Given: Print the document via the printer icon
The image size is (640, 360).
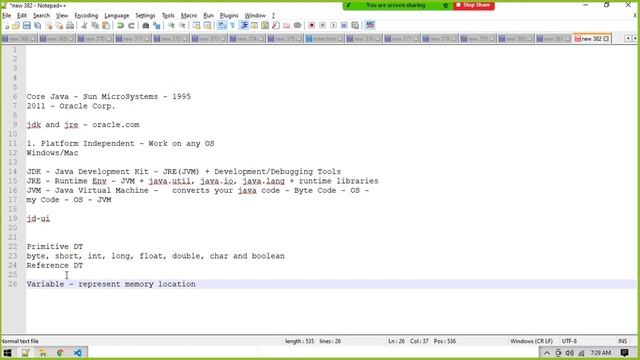Looking at the screenshot, I should [x=70, y=25].
